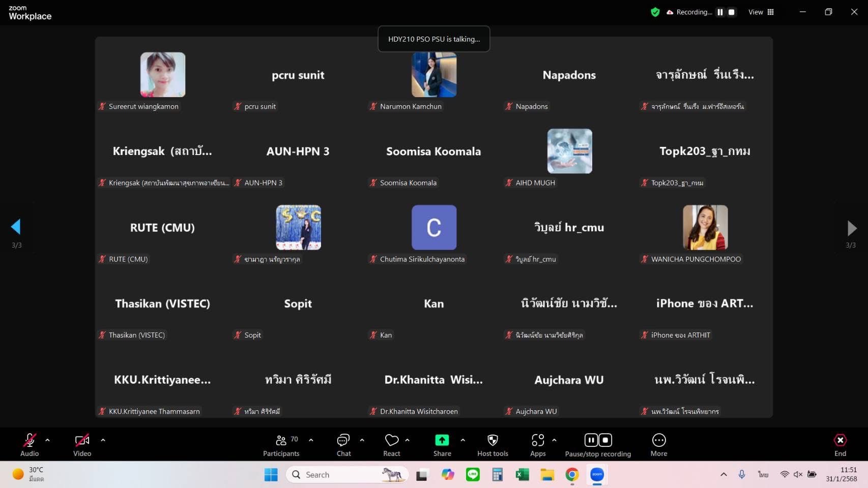Expand the Share options arrow
Image resolution: width=868 pixels, height=488 pixels.
coord(462,440)
